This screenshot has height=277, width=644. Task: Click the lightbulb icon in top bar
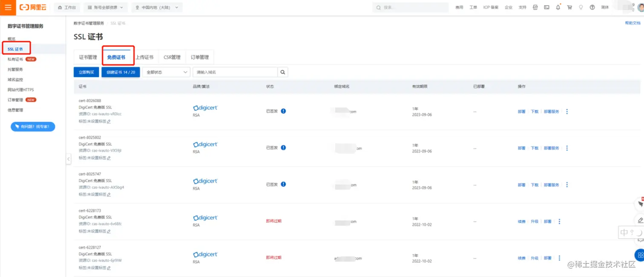(581, 7)
